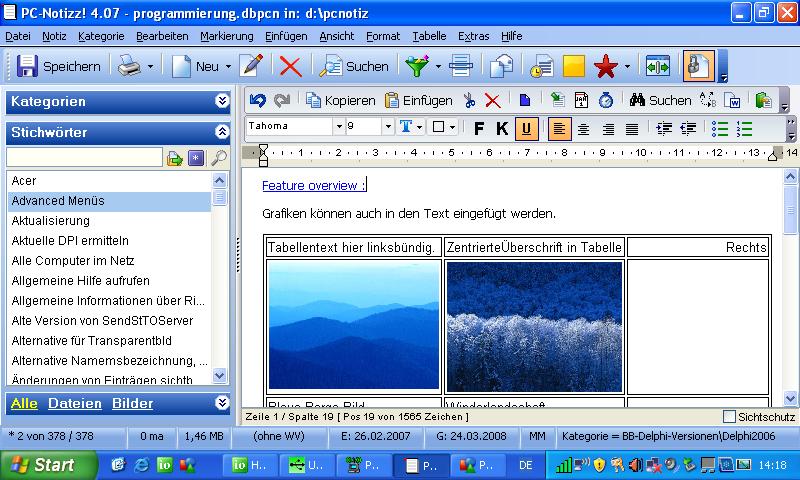800x480 pixels.
Task: Expand the Kategorien panel
Action: (x=222, y=101)
